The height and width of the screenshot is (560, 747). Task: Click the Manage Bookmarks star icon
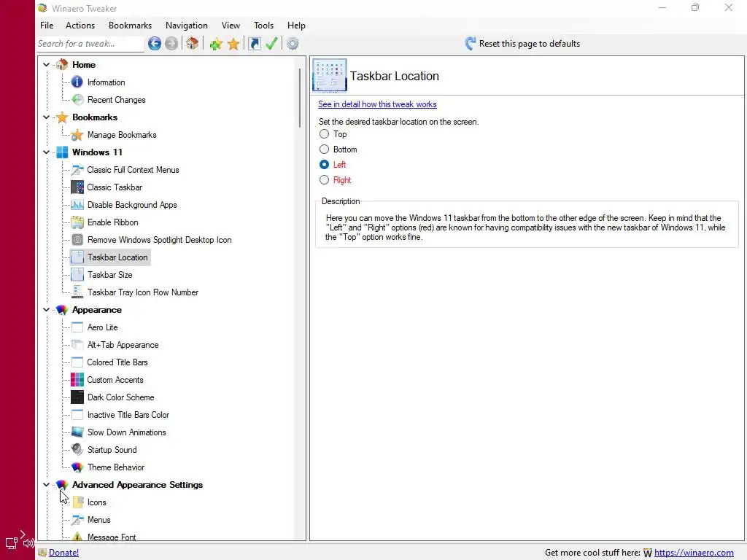(77, 135)
